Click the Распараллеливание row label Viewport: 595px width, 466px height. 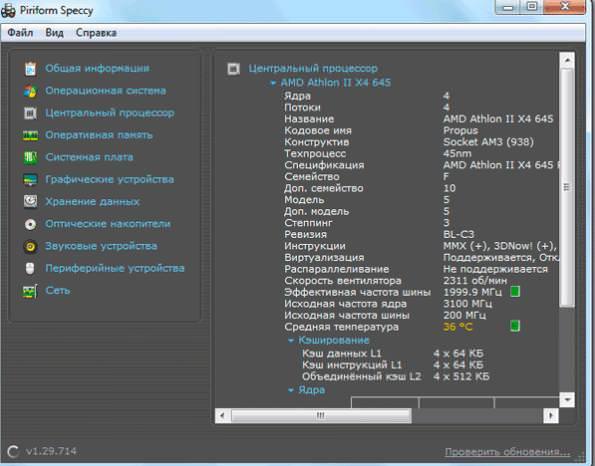point(337,269)
